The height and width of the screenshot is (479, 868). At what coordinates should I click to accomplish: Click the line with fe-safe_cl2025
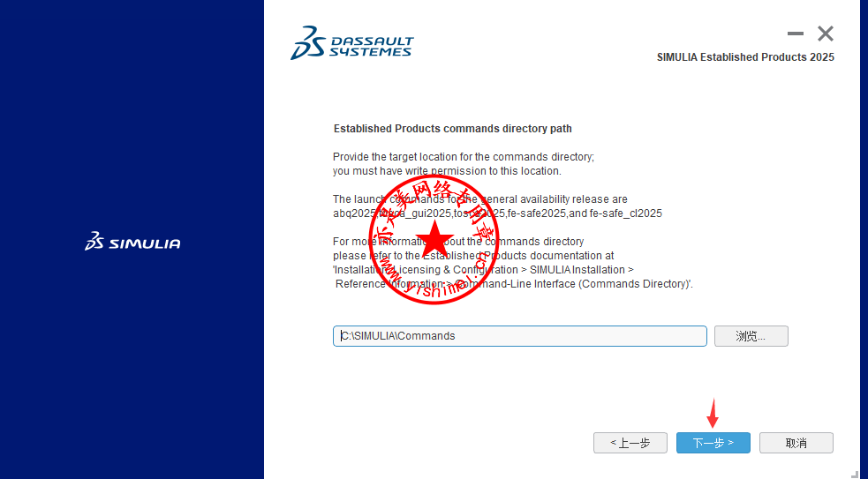(497, 213)
